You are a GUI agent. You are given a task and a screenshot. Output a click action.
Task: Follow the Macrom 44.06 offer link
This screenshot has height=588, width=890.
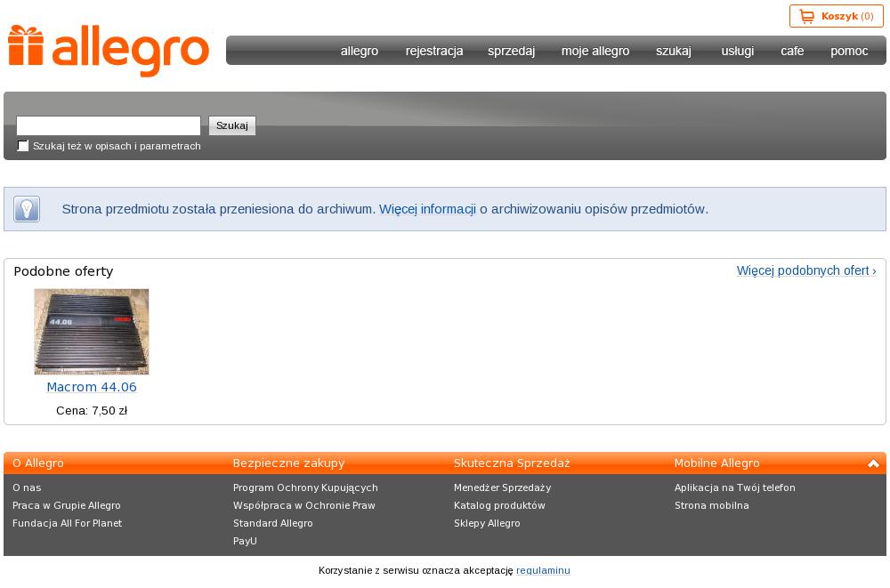coord(92,387)
